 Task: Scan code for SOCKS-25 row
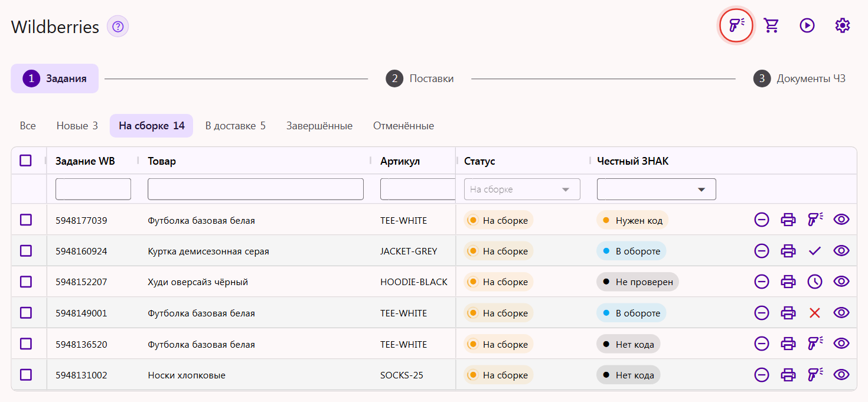point(815,375)
